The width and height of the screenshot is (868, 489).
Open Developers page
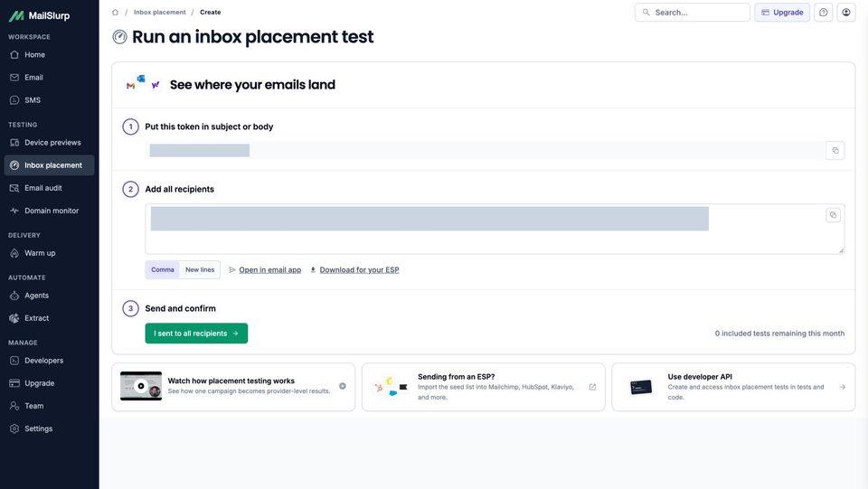coord(49,361)
